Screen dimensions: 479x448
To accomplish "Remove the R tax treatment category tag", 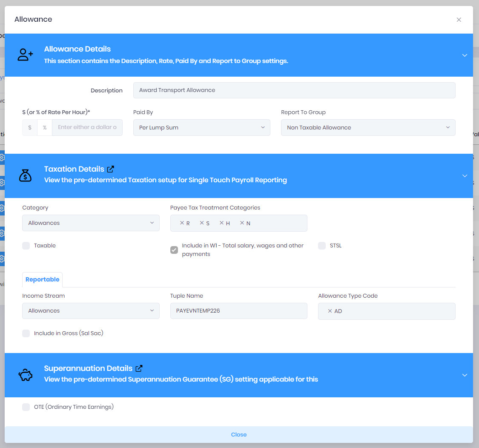I will [182, 223].
